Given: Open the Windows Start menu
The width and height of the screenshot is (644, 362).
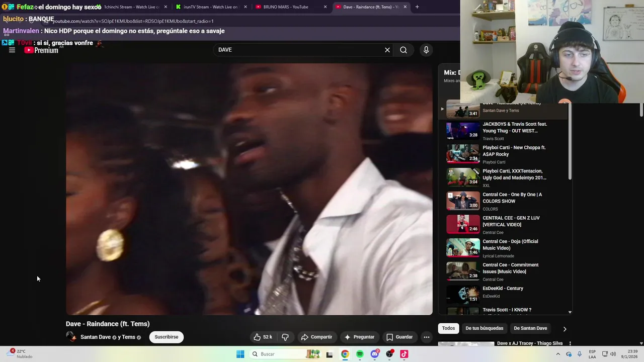Looking at the screenshot, I should (x=240, y=354).
